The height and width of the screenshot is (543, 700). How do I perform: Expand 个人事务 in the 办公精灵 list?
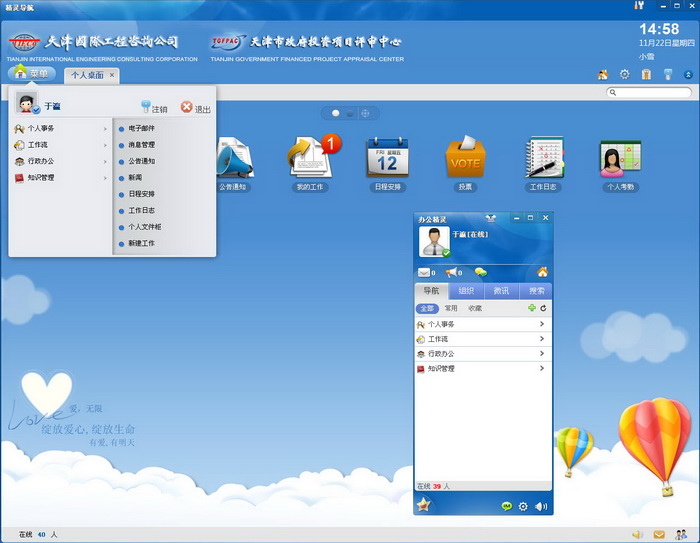482,325
